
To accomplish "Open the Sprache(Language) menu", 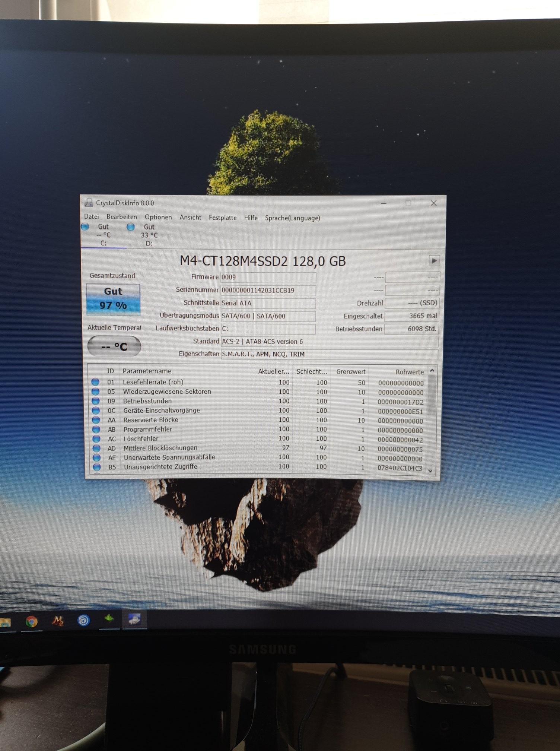I will pyautogui.click(x=292, y=218).
